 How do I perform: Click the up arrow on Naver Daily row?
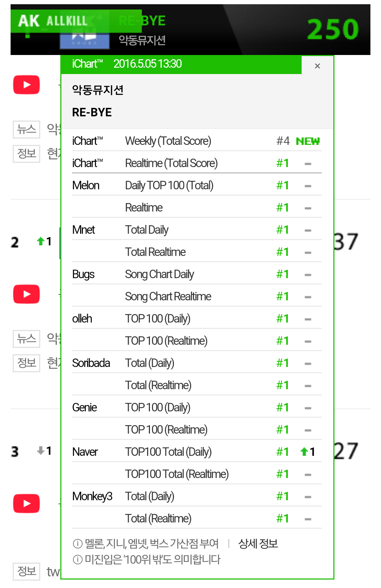[304, 452]
